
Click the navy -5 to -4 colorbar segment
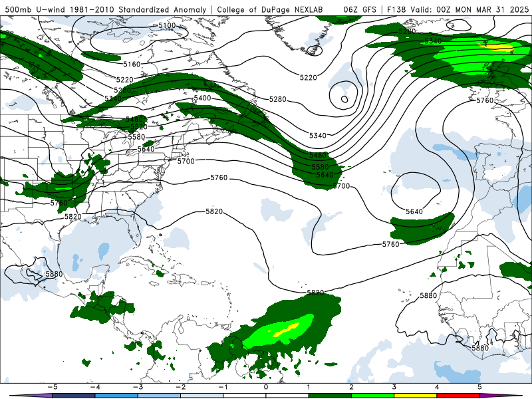(x=74, y=396)
